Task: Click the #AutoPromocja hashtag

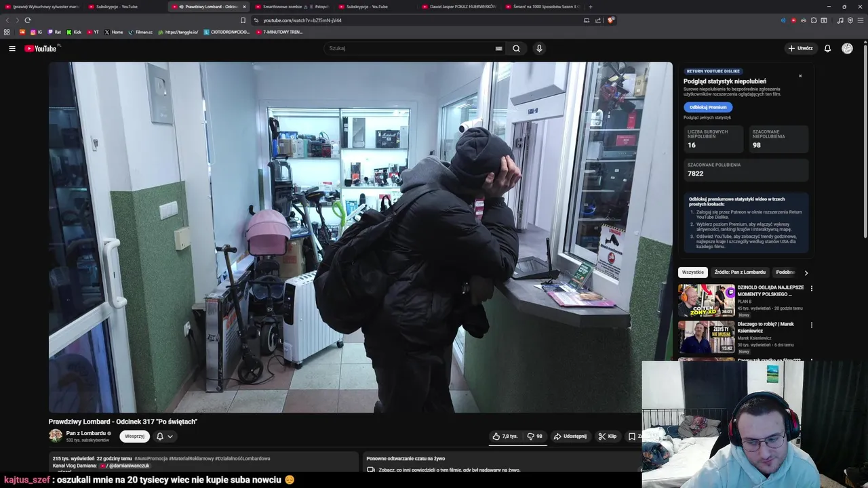Action: coord(150,459)
